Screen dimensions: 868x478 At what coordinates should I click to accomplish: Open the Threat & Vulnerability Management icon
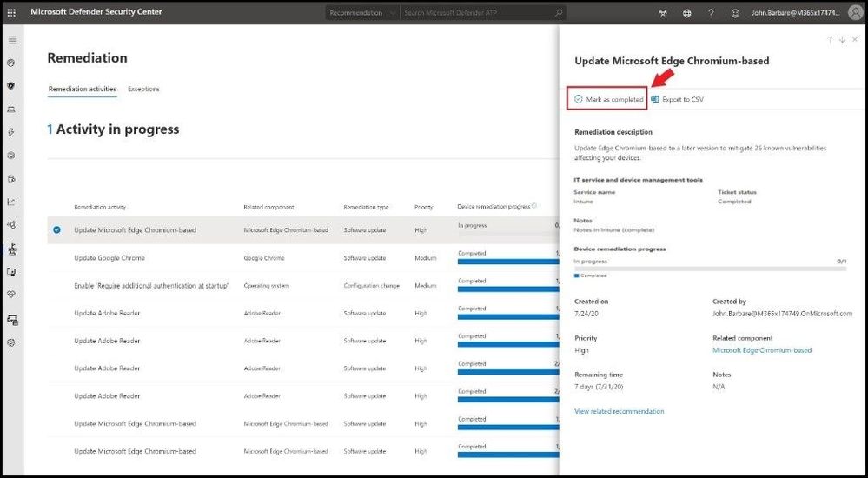click(x=11, y=249)
